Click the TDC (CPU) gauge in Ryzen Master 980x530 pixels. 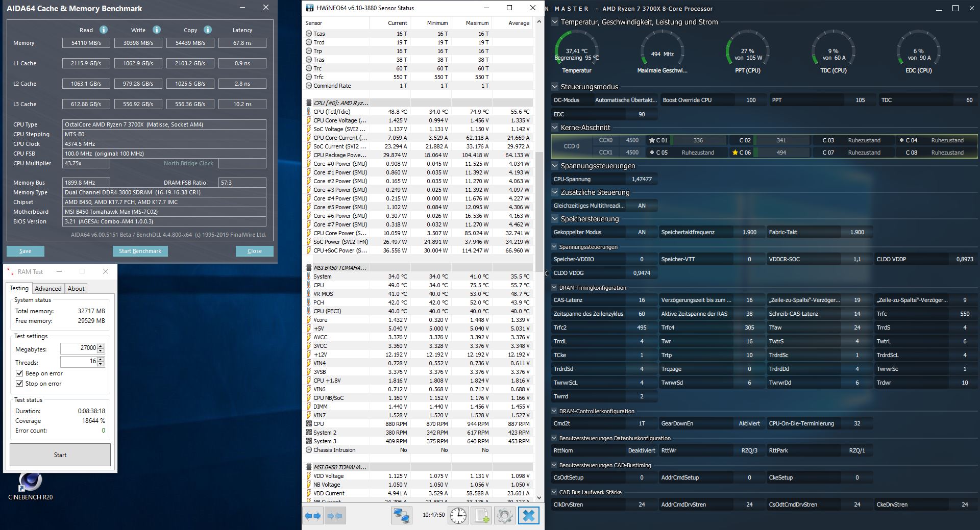(833, 52)
